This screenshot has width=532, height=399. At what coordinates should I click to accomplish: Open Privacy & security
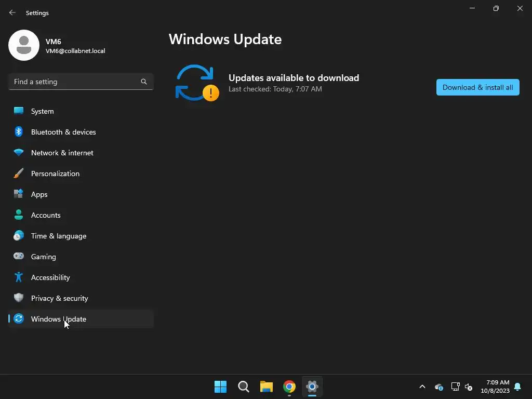(81, 298)
